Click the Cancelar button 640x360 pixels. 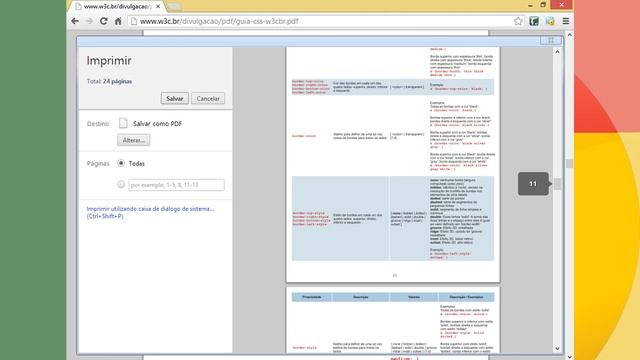[208, 98]
